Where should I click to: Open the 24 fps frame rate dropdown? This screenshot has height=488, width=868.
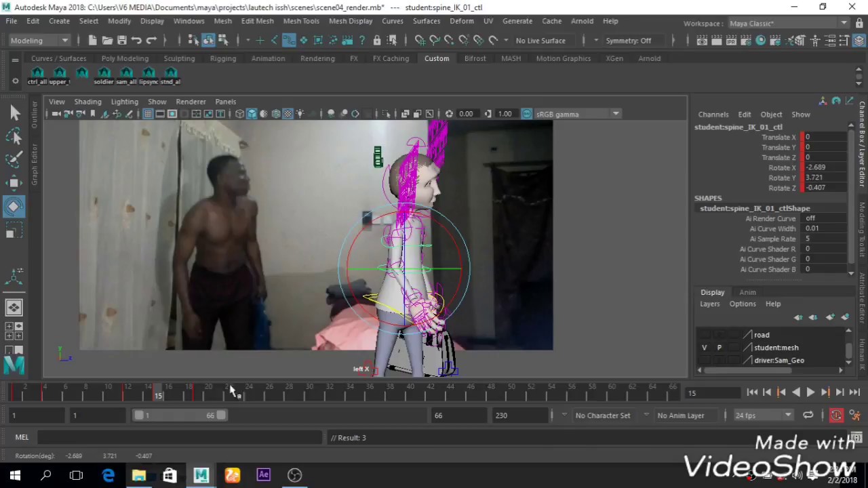(763, 415)
